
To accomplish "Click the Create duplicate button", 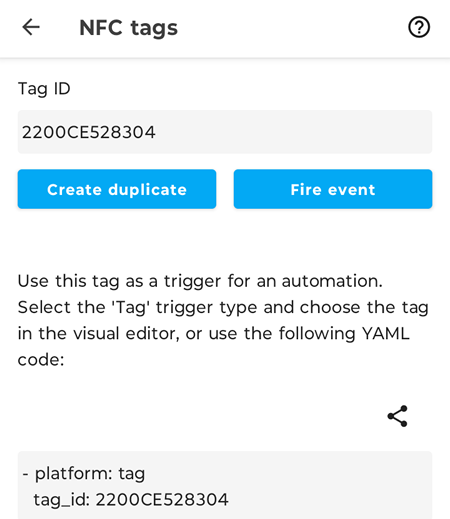I will (x=117, y=189).
